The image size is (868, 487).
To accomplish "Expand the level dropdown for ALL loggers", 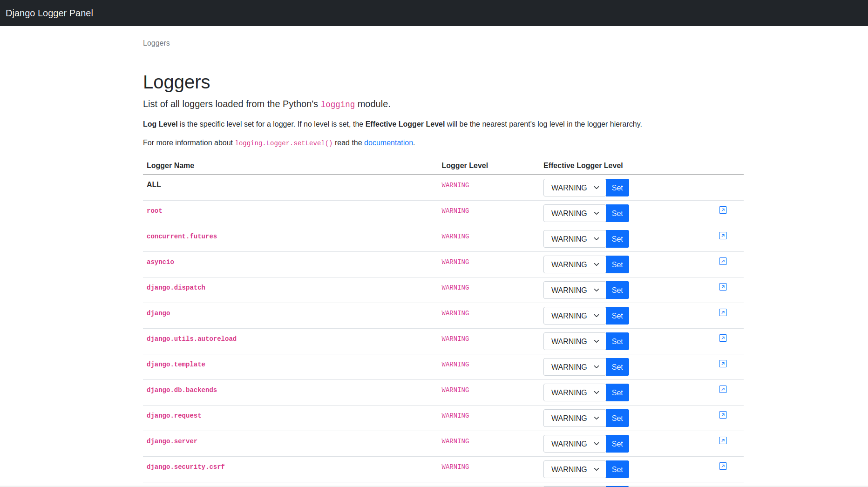I will (x=575, y=188).
